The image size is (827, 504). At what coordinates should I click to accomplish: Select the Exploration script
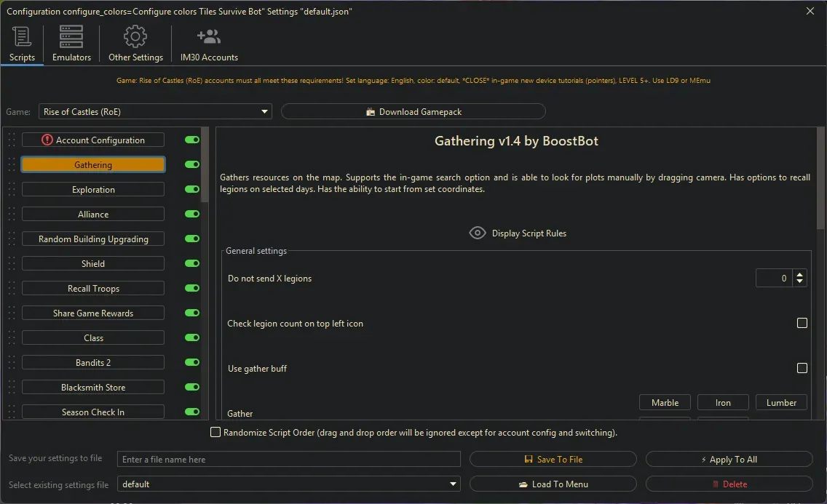(x=93, y=190)
